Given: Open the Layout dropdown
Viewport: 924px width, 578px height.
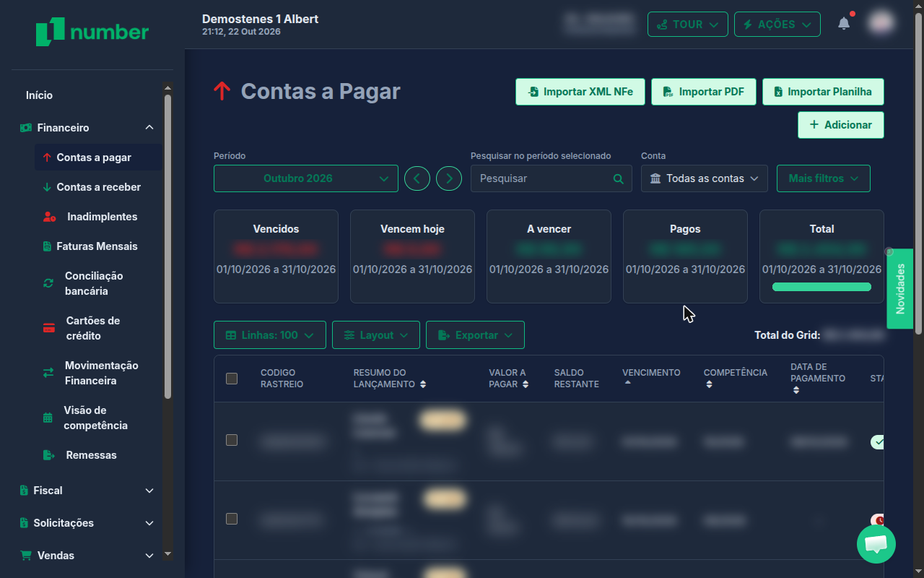Looking at the screenshot, I should pos(376,335).
